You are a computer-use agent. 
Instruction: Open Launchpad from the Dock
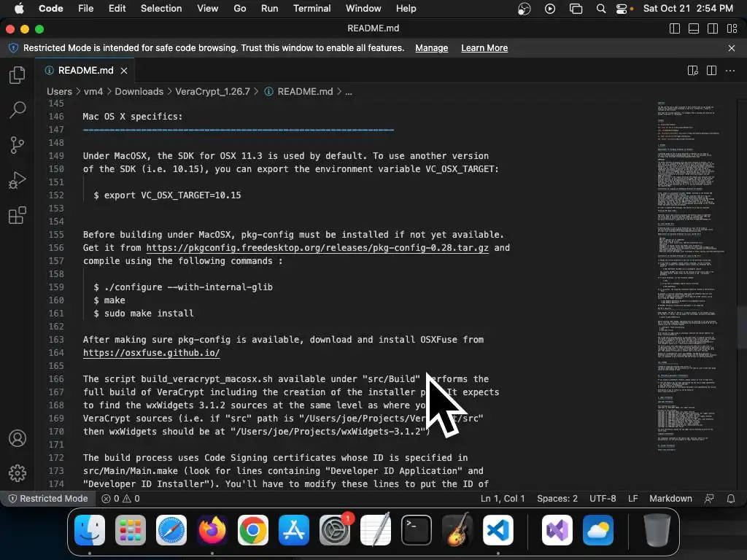pyautogui.click(x=131, y=530)
